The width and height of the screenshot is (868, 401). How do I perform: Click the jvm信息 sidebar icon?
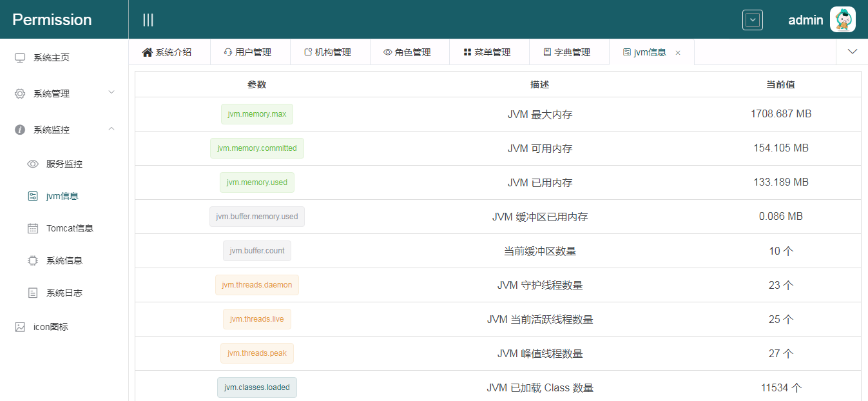(x=33, y=196)
